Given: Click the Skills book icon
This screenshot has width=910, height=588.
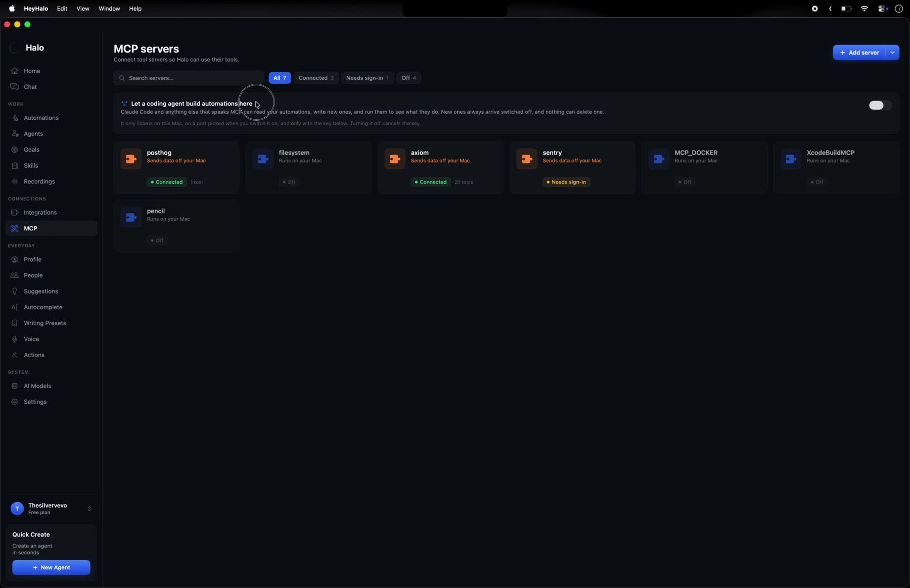Looking at the screenshot, I should (15, 166).
